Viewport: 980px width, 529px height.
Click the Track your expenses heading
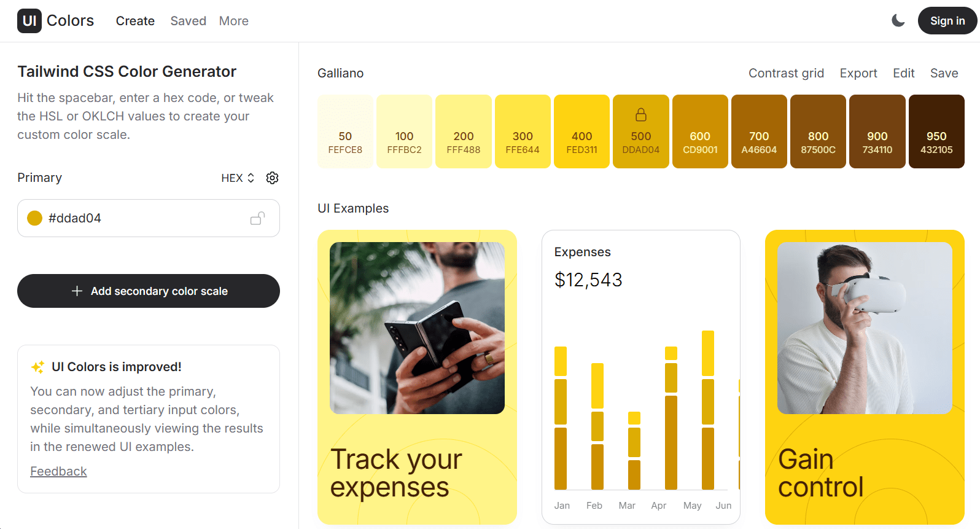396,473
